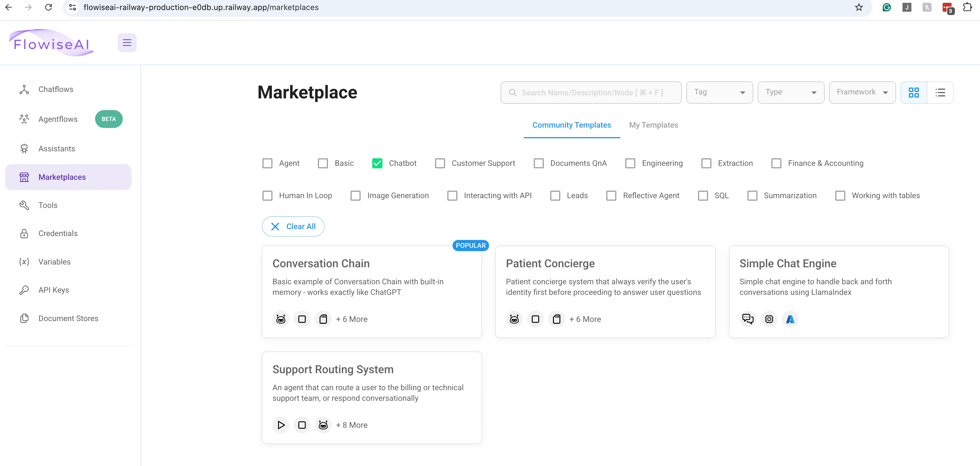Open Document Stores
Screen dimensions: 980x466
coord(68,318)
